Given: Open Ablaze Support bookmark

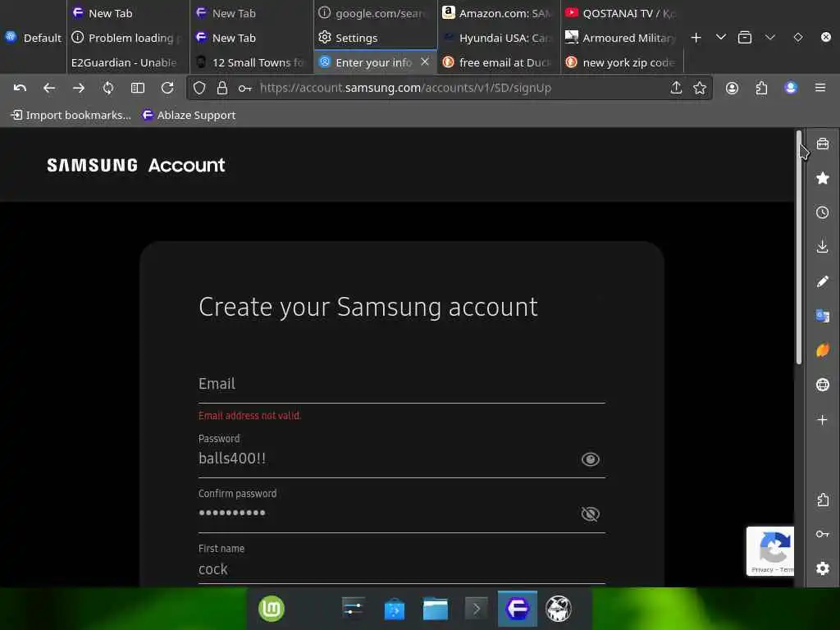Looking at the screenshot, I should click(189, 115).
